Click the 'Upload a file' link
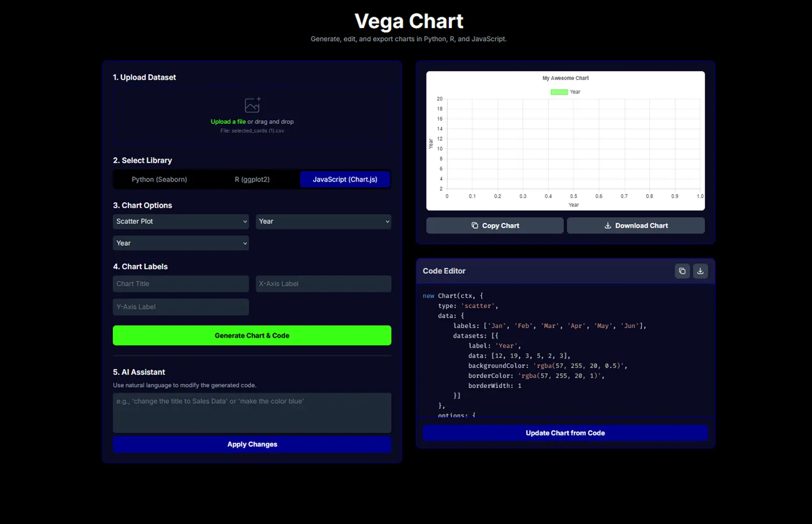The image size is (812, 524). (228, 121)
